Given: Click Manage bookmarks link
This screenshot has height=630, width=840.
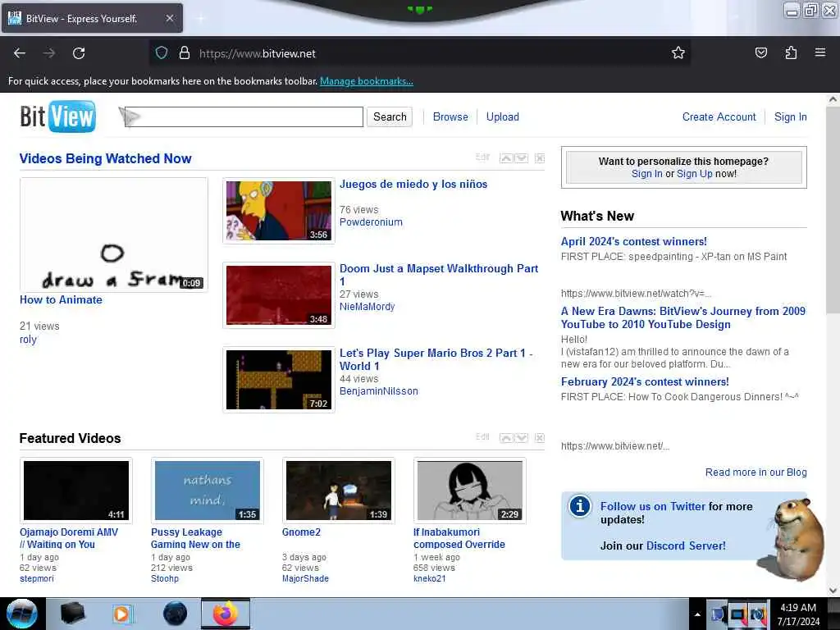Looking at the screenshot, I should pos(367,81).
